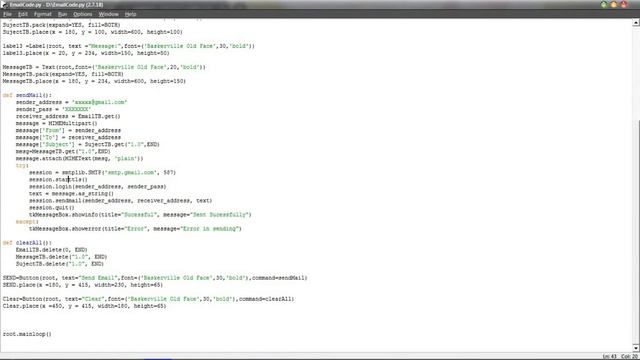Click the 'def clearAll():' line
Image resolution: width=640 pixels, height=360 pixels.
tap(27, 242)
